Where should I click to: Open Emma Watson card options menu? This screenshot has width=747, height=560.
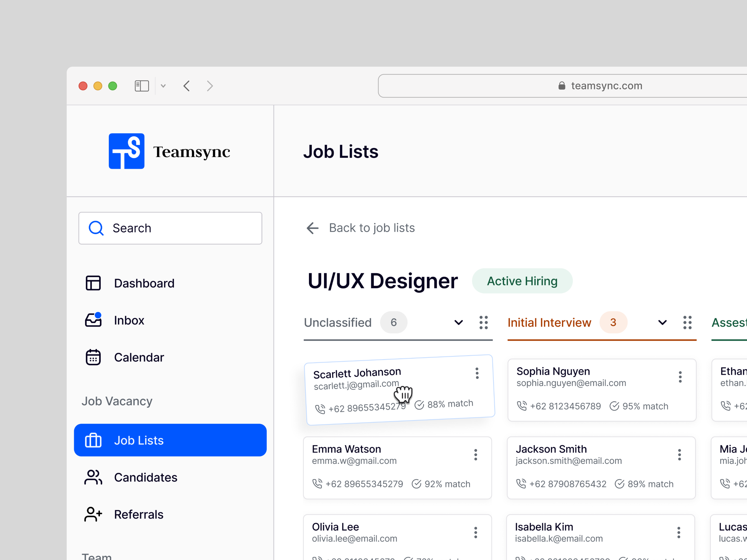[x=475, y=455]
